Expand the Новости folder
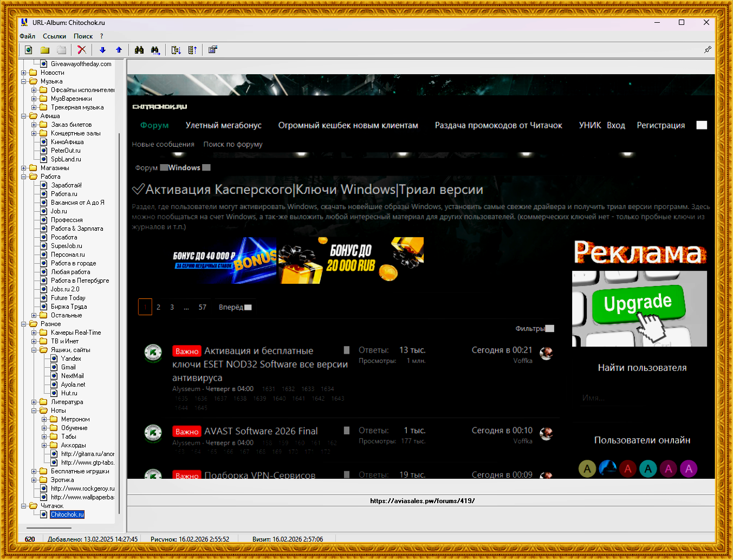 (x=23, y=73)
